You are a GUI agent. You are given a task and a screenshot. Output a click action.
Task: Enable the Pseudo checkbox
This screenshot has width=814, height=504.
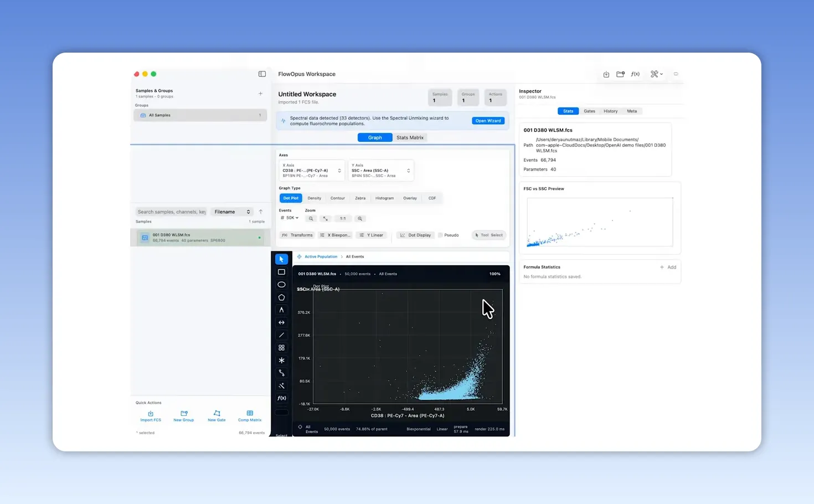pyautogui.click(x=440, y=235)
